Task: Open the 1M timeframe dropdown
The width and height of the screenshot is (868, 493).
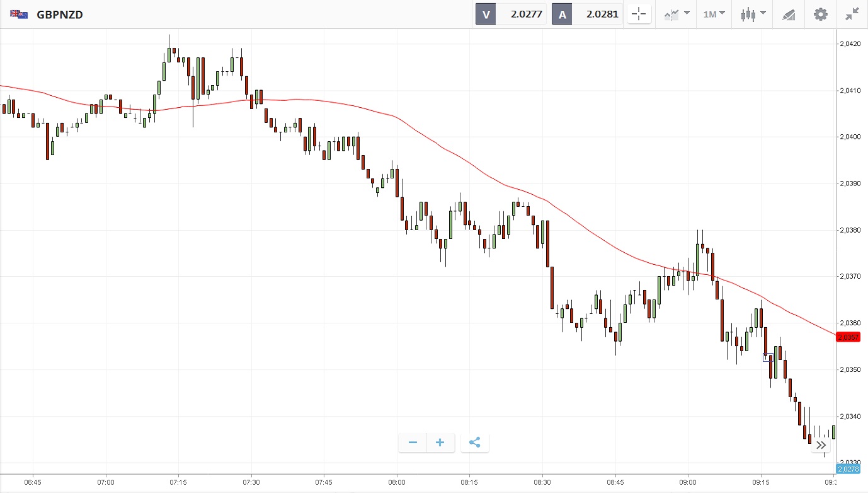Action: click(x=714, y=14)
